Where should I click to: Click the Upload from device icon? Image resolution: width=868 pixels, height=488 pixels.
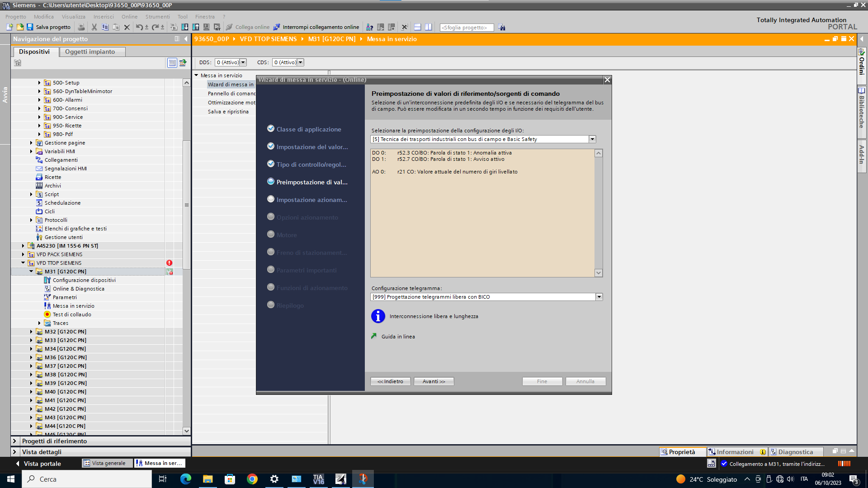pos(196,27)
